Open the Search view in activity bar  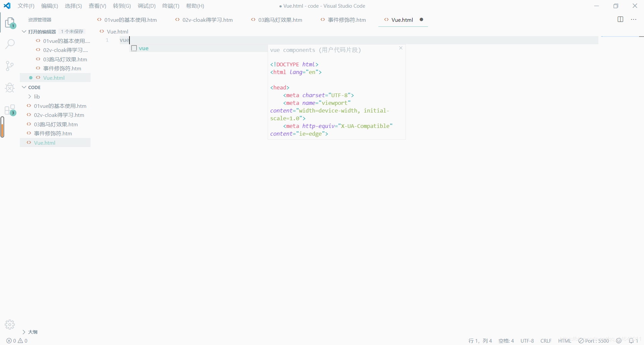pos(10,44)
